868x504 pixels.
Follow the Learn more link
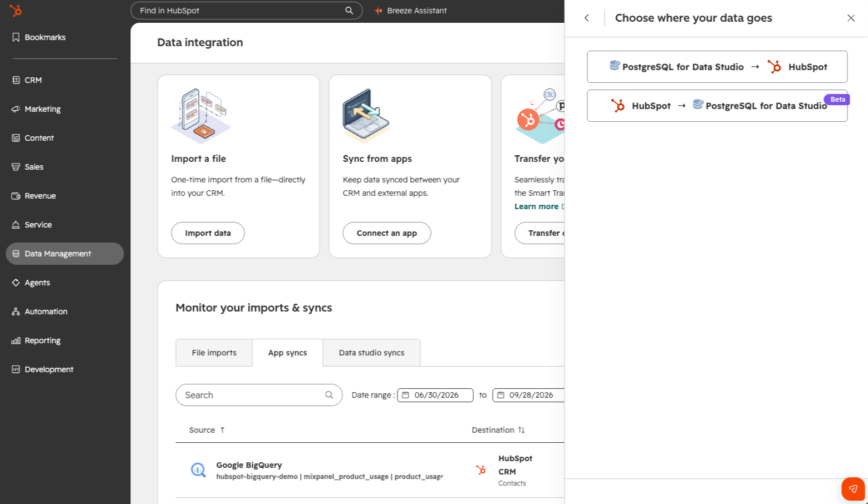(x=536, y=206)
